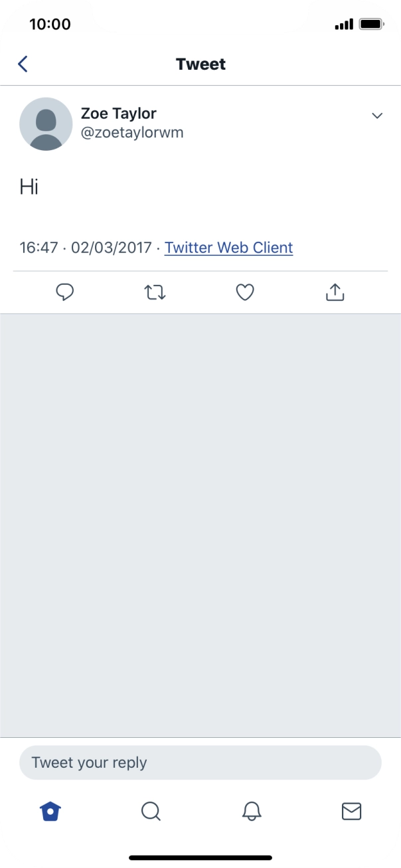
Task: Open the Home tab
Action: click(50, 811)
